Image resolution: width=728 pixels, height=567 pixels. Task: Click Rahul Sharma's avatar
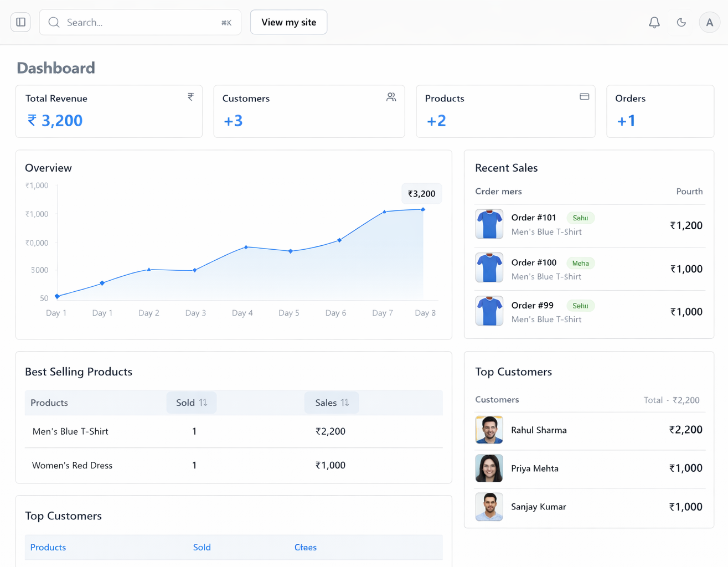click(489, 430)
